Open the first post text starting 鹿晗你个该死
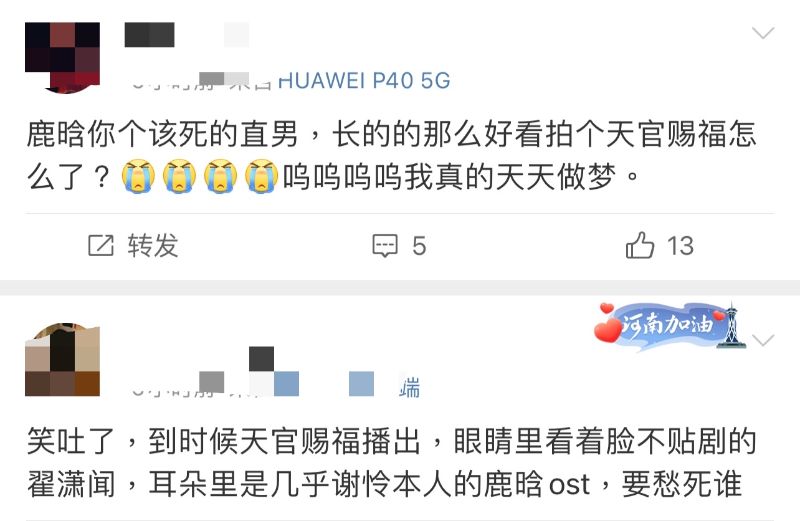Image resolution: width=800 pixels, height=521 pixels. point(392,155)
